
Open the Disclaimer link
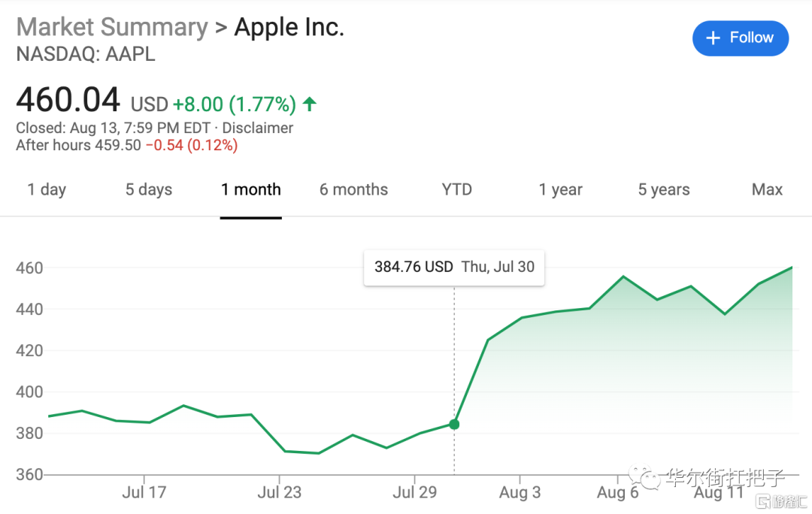tap(258, 128)
